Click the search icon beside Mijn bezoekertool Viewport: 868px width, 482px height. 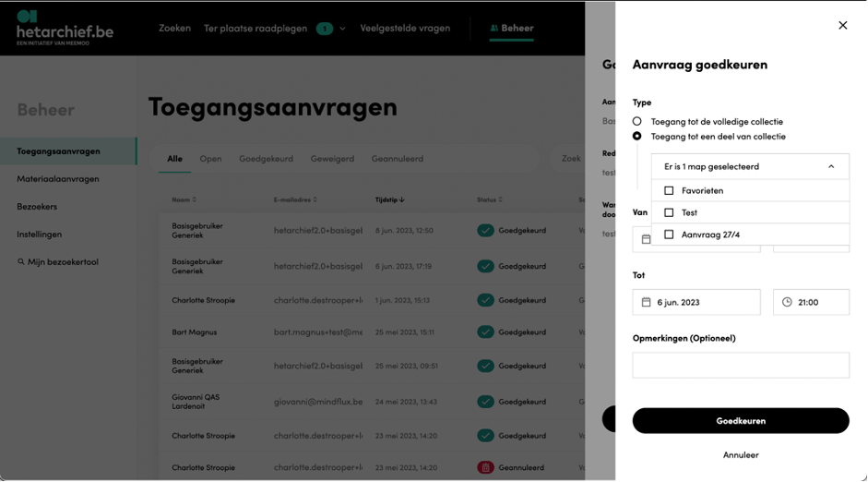21,262
